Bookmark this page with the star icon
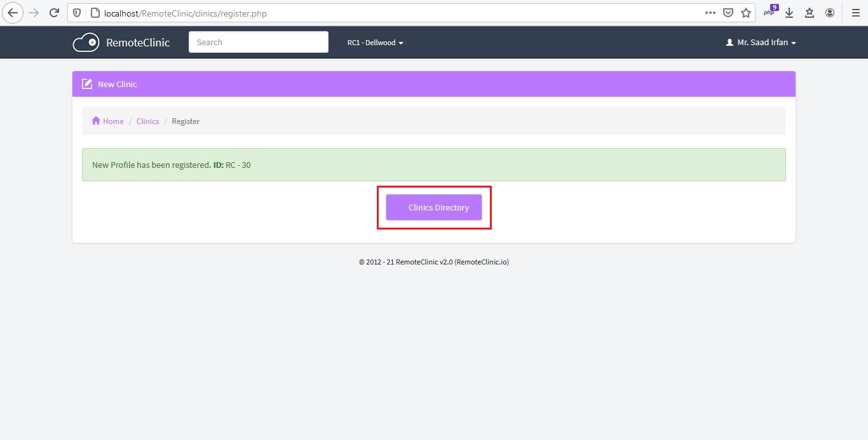 point(746,13)
